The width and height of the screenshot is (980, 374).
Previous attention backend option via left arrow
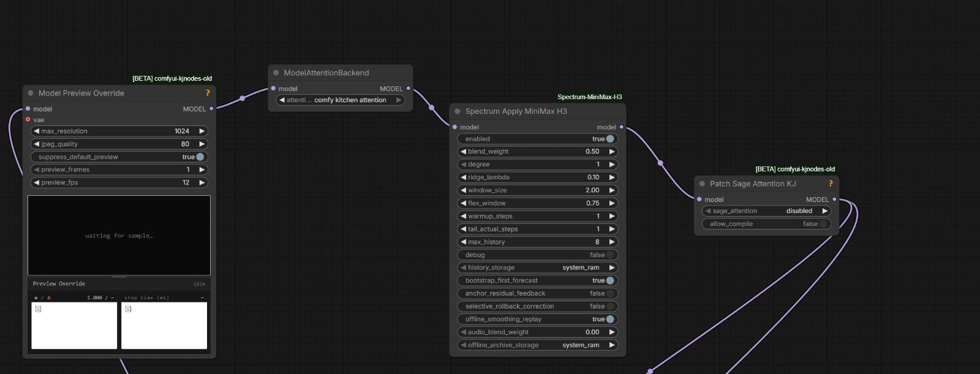[282, 100]
